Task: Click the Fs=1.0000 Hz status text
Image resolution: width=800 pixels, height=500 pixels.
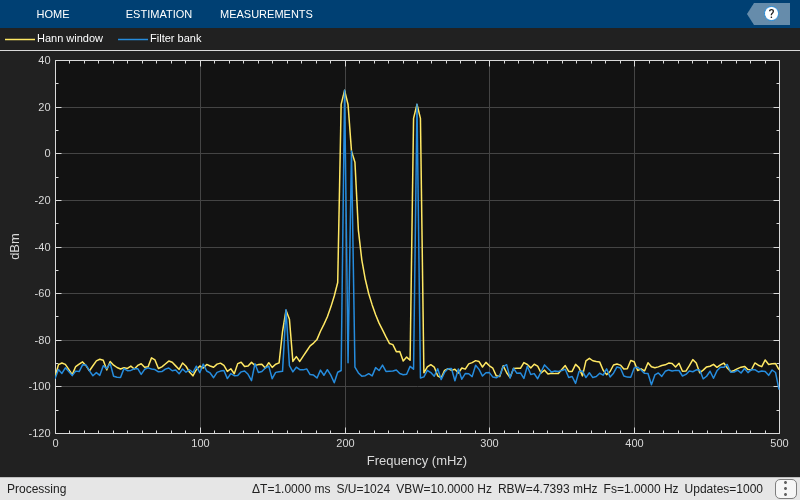Action: pos(641,489)
